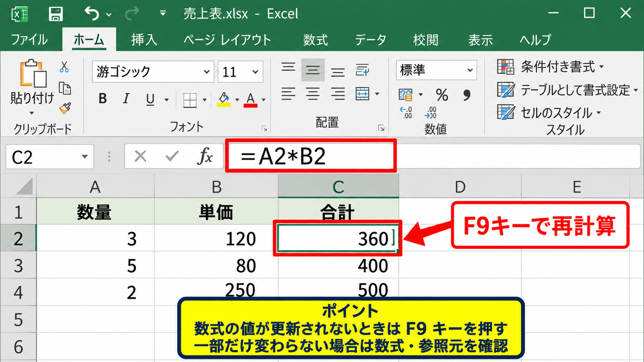Open the 標準 number format dropdown
This screenshot has width=644, height=362.
click(470, 70)
